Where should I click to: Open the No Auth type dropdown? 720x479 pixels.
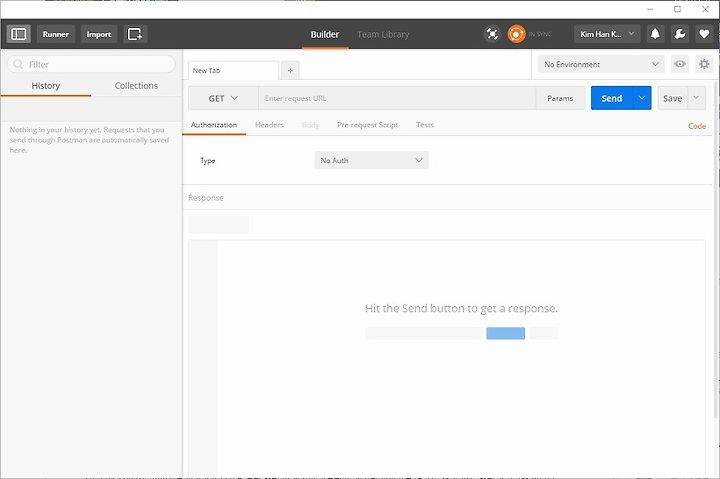click(371, 160)
